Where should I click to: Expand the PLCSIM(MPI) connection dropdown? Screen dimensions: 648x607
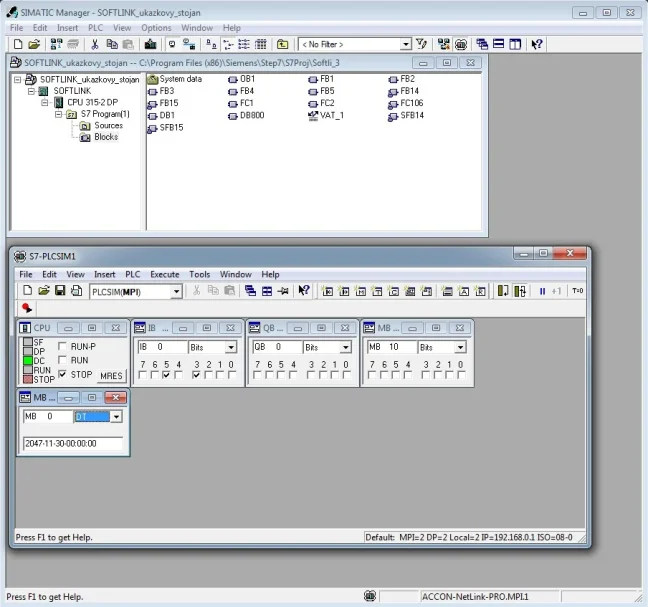pyautogui.click(x=176, y=291)
